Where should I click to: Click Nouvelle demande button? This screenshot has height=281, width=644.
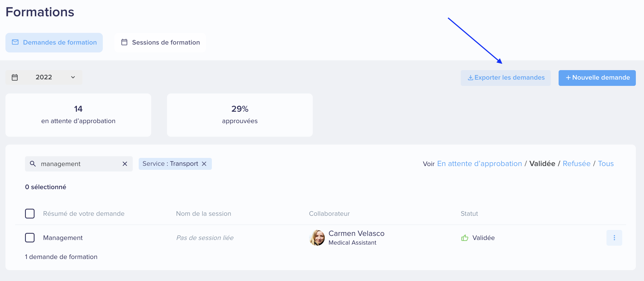tap(597, 78)
